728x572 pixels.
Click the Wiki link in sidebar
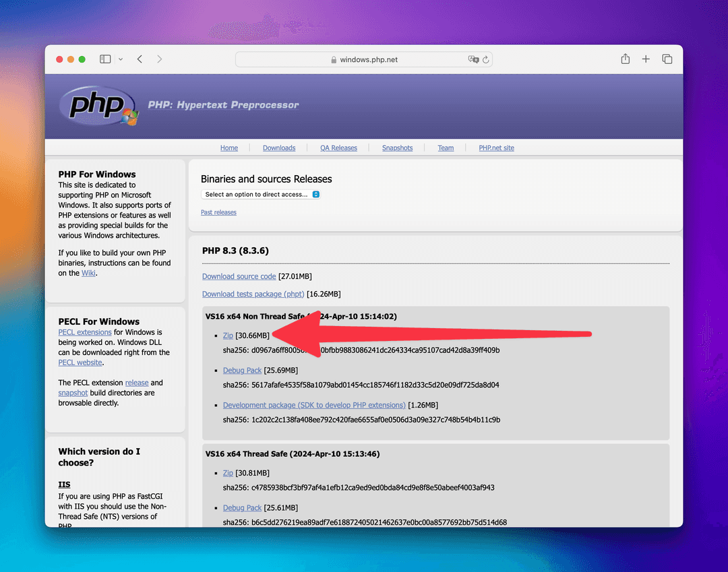[88, 273]
